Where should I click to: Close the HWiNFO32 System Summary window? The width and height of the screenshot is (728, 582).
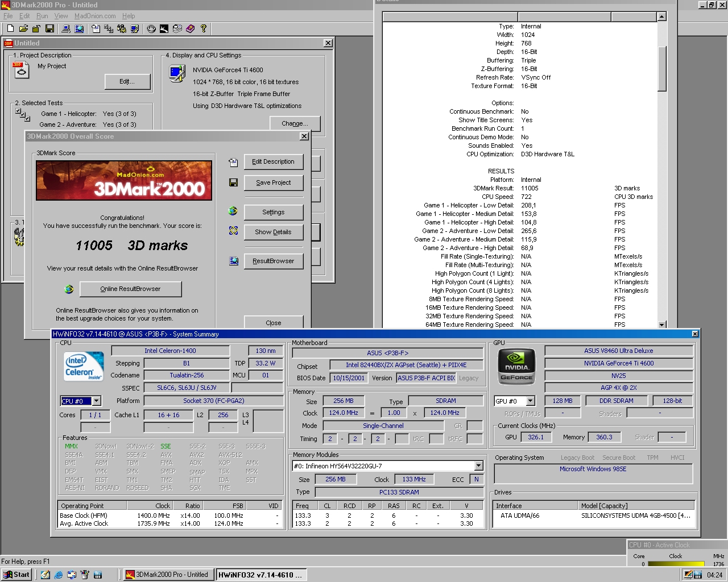tap(695, 334)
